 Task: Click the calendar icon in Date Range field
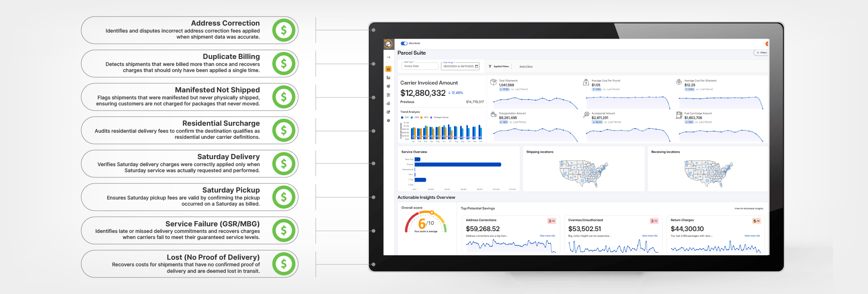pos(477,66)
